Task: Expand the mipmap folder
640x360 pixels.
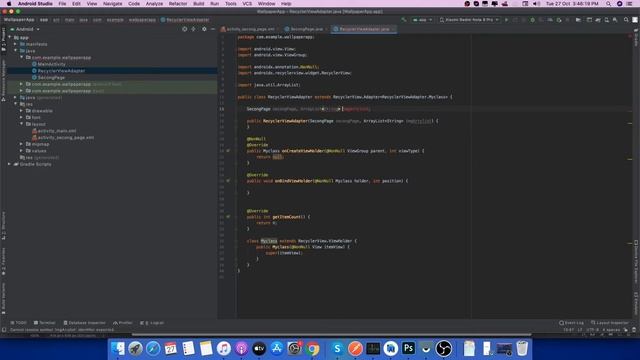Action: click(21, 144)
